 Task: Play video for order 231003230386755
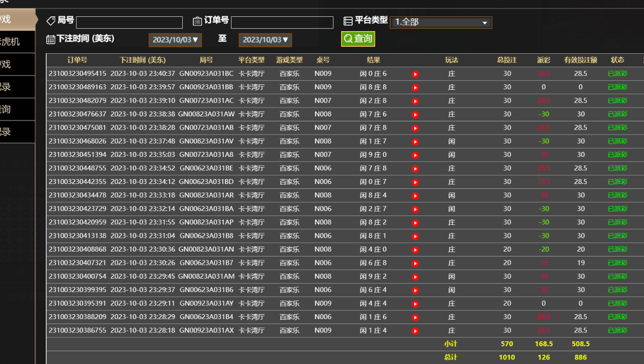click(x=415, y=331)
